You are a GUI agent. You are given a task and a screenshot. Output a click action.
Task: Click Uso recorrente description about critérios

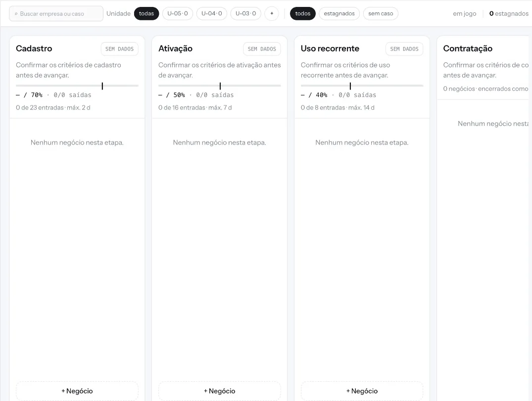tap(345, 70)
